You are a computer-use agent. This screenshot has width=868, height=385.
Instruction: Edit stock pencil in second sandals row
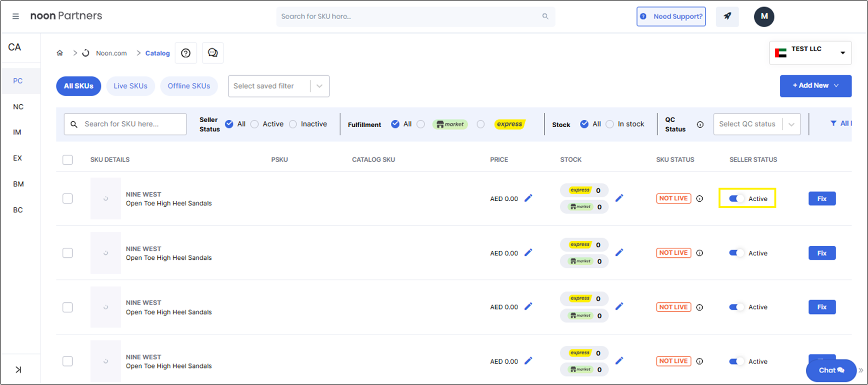pyautogui.click(x=619, y=253)
